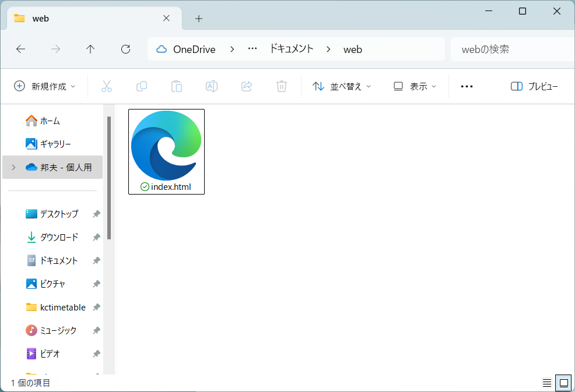Open the OneDrive cloud icon in address bar
Screen dimensions: 575x392
[160, 49]
